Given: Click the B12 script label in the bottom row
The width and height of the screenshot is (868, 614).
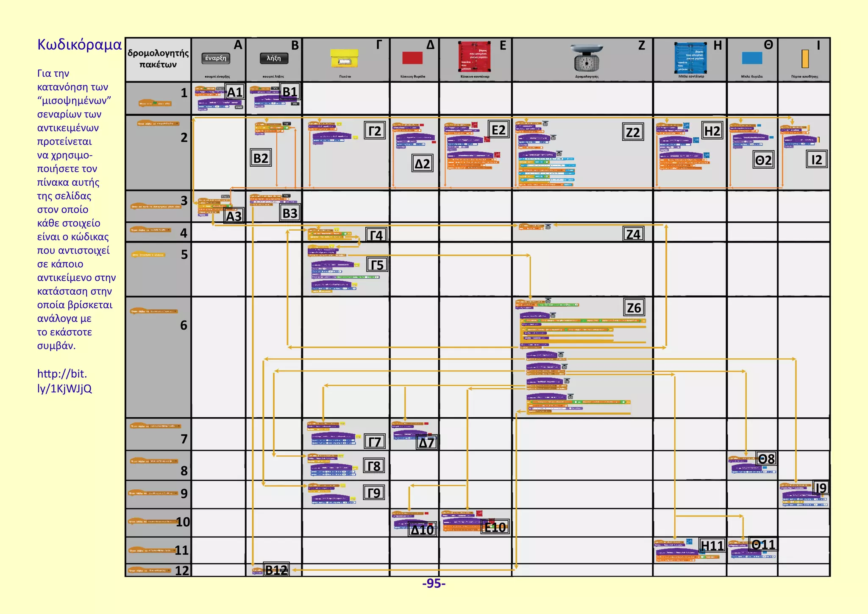Looking at the screenshot, I should (276, 570).
